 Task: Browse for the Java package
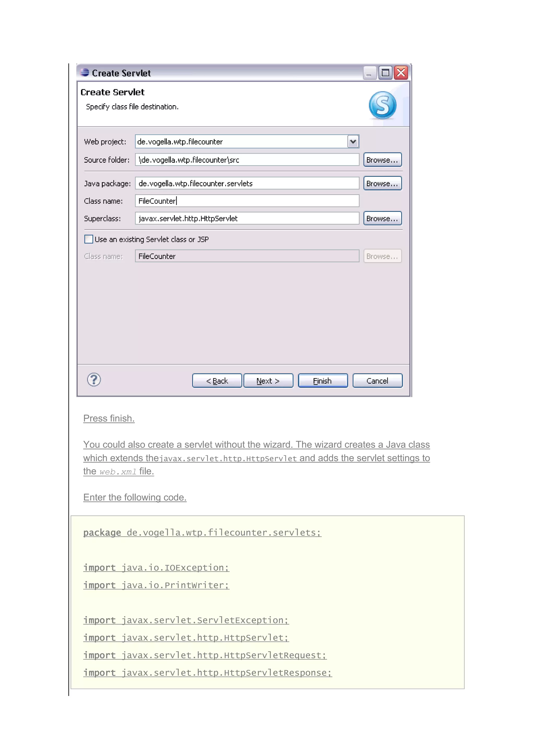coord(382,184)
